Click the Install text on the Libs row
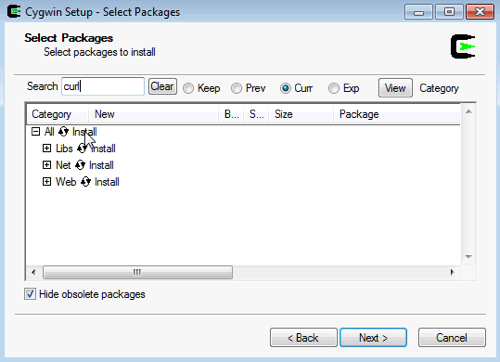Image resolution: width=500 pixels, height=362 pixels. (103, 148)
